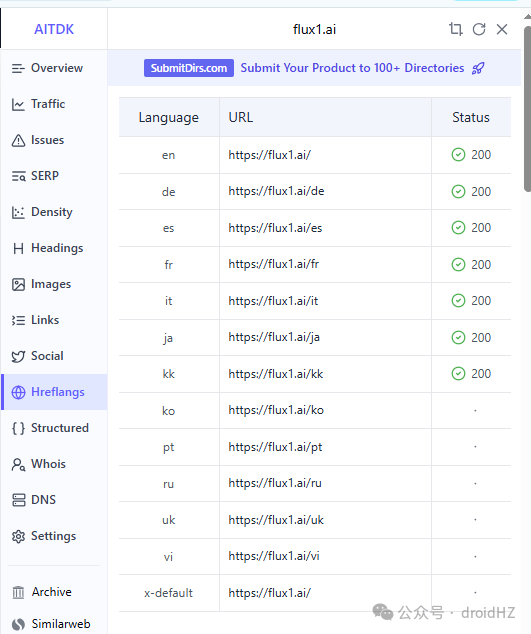This screenshot has height=634, width=531.
Task: Open Images via the picture icon
Action: click(x=18, y=284)
